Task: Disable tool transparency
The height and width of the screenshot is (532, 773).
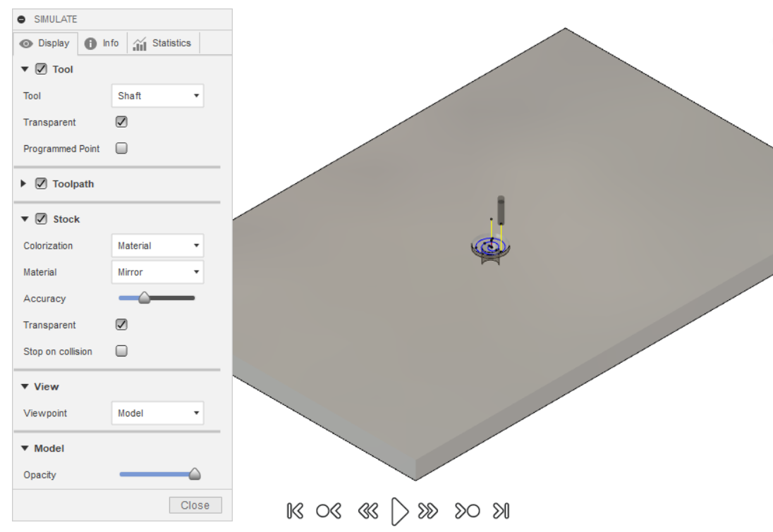Action: [121, 122]
